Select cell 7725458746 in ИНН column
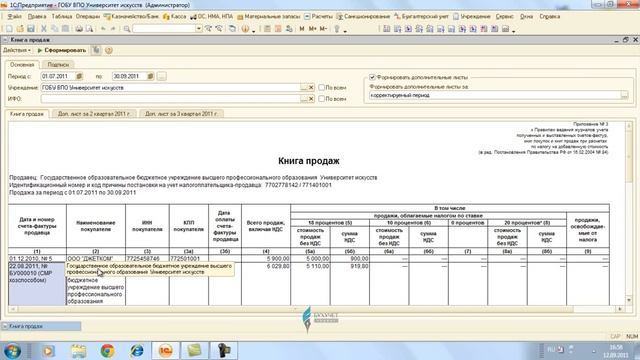The image size is (640, 360). tap(147, 259)
